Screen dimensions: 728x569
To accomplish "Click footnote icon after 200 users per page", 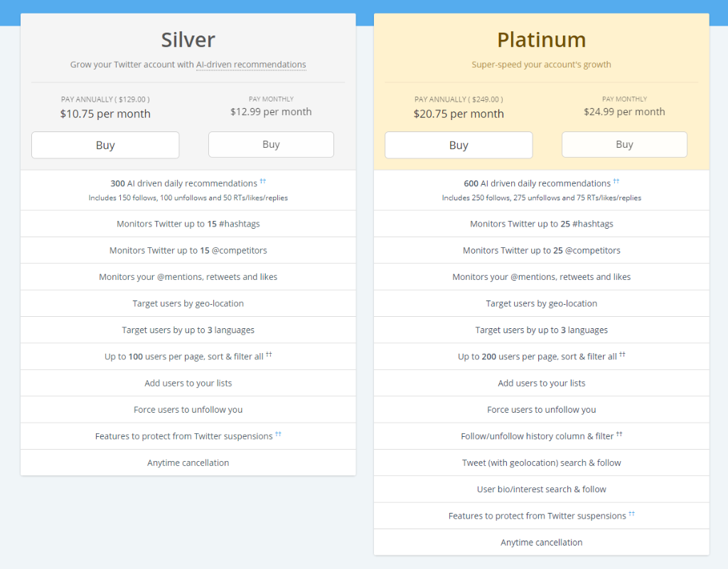I will [622, 354].
